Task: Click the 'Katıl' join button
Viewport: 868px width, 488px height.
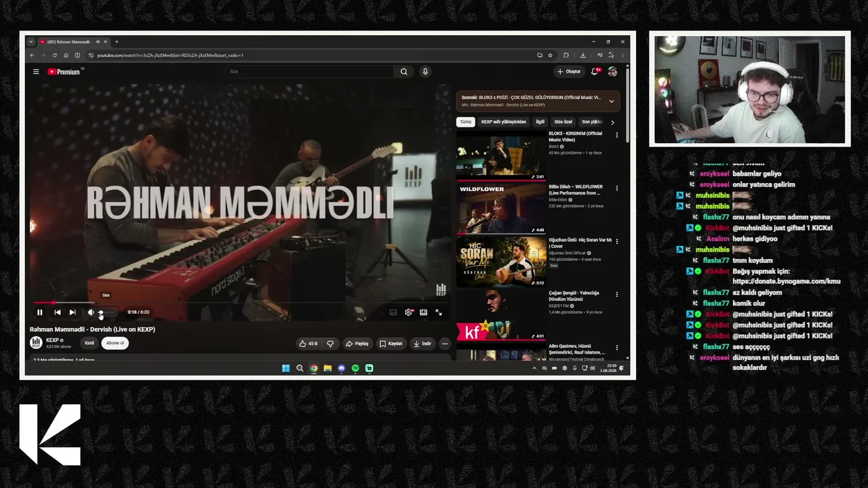Action: point(89,343)
